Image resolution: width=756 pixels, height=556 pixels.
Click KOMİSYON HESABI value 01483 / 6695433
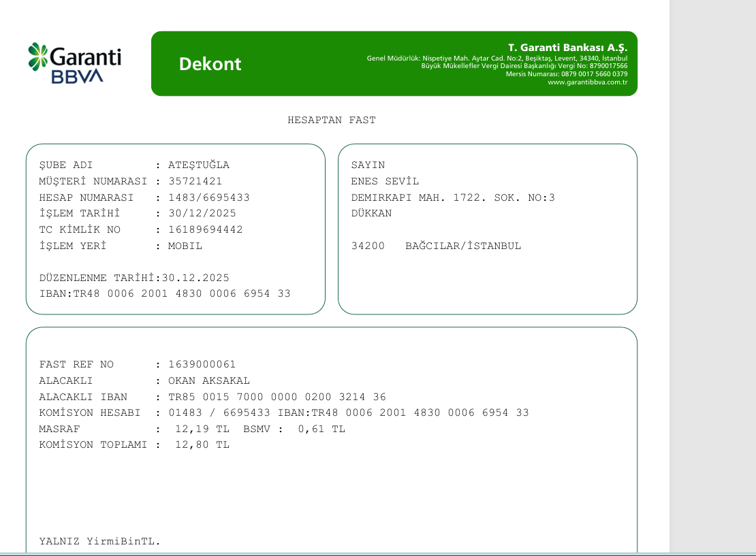click(x=219, y=413)
